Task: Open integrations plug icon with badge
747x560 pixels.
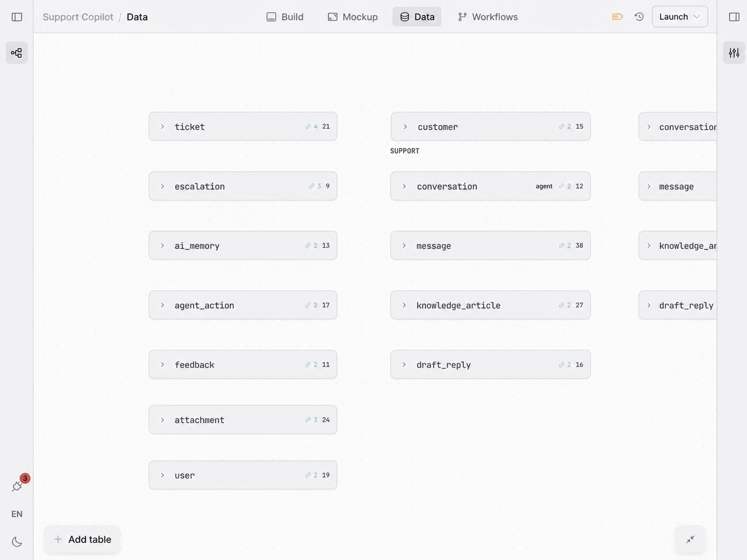Action: click(x=17, y=486)
